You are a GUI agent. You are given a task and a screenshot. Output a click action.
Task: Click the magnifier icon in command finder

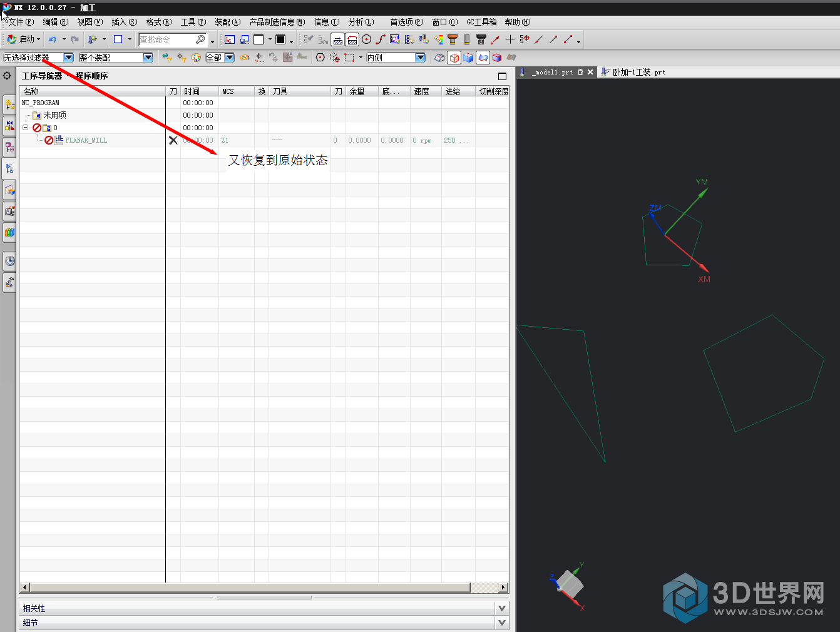pyautogui.click(x=200, y=39)
